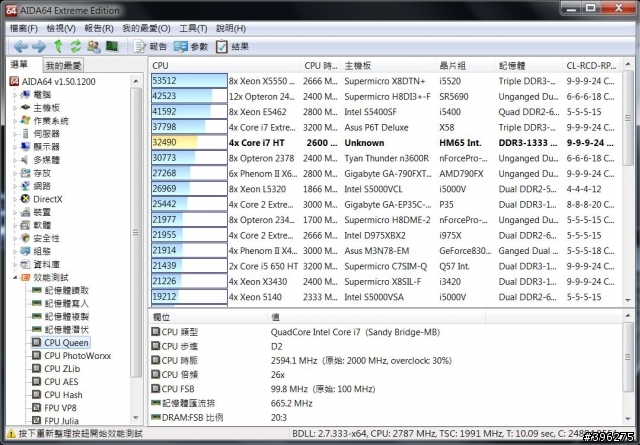Open the 記憶體潛伏 benchmark

60,329
